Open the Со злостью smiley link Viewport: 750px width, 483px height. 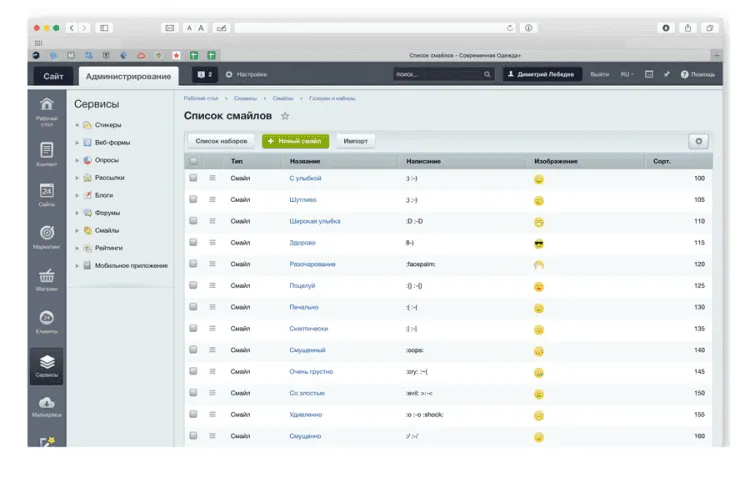pos(307,393)
